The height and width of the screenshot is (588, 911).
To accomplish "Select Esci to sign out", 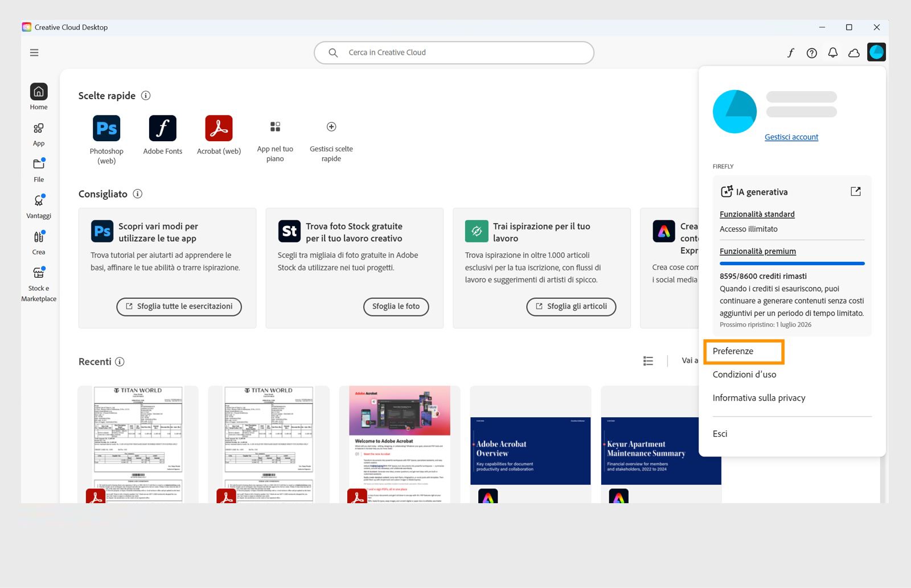I will tap(720, 434).
